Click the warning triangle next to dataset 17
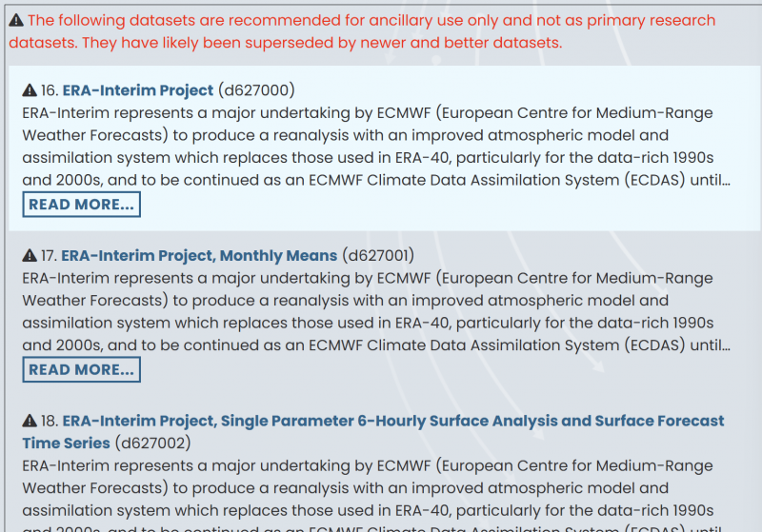Image resolution: width=762 pixels, height=532 pixels. (30, 256)
